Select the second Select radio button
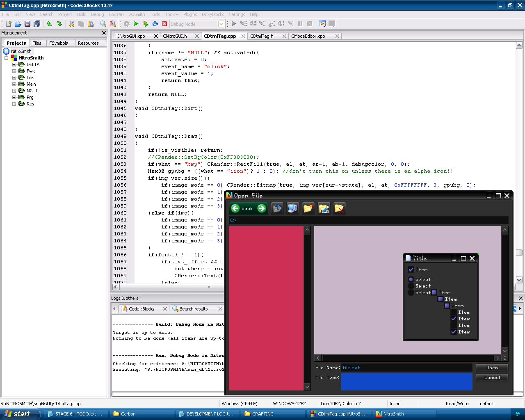 click(x=411, y=286)
